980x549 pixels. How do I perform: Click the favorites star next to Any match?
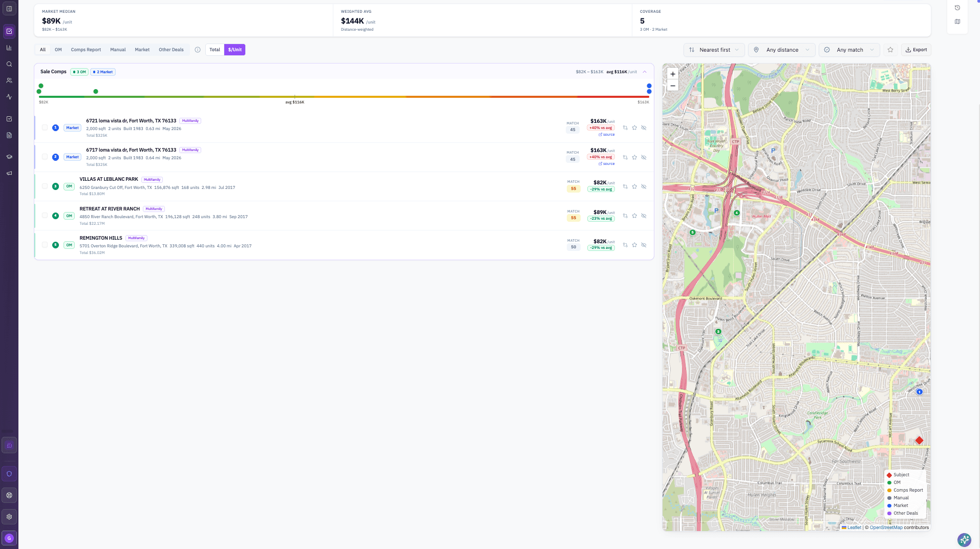(x=890, y=50)
